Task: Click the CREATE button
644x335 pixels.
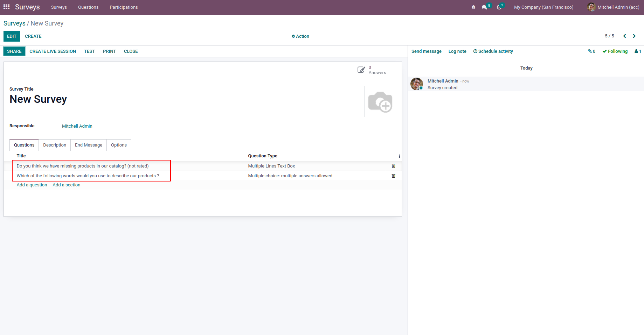Action: point(33,36)
